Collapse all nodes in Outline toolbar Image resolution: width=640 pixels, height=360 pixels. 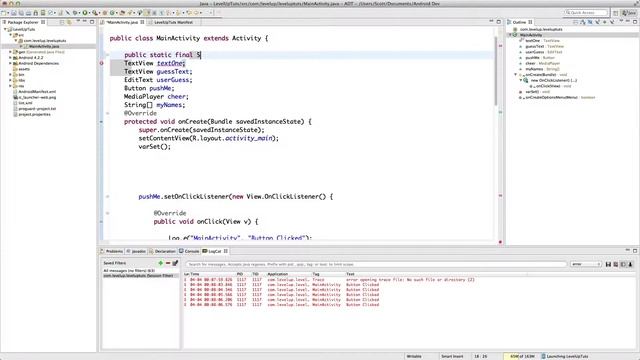pos(575,22)
